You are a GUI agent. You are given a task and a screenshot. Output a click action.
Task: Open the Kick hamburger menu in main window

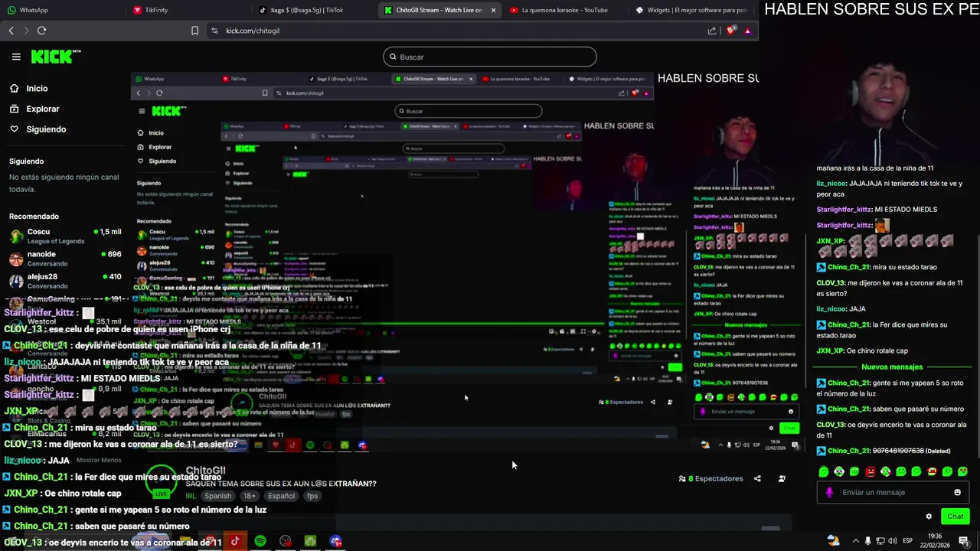[16, 57]
